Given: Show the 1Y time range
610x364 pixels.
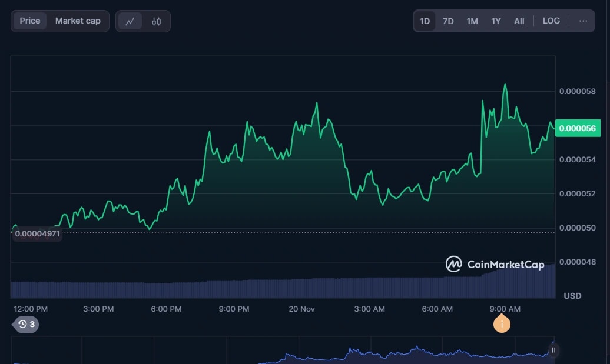Looking at the screenshot, I should [x=496, y=21].
